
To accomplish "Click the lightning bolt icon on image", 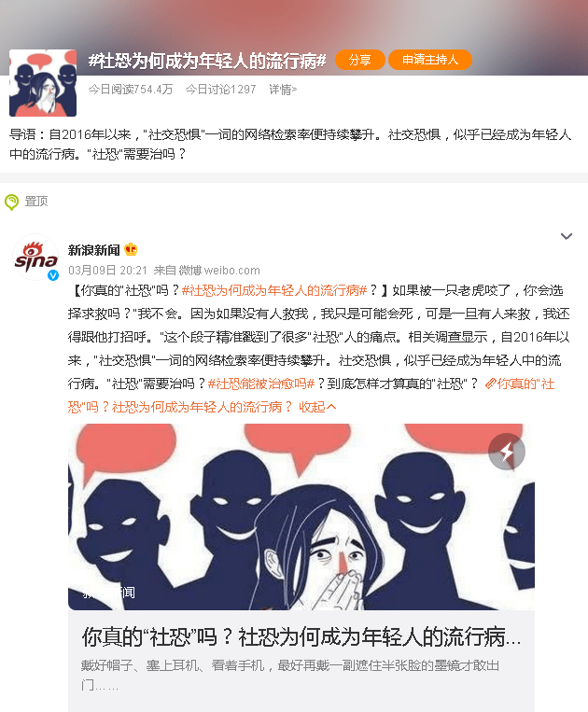I will (x=507, y=452).
